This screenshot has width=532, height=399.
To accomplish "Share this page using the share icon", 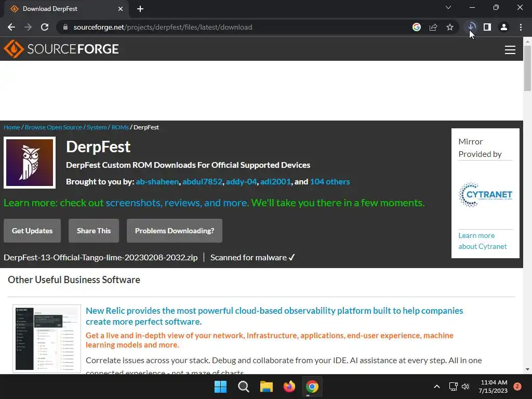I will pyautogui.click(x=433, y=27).
